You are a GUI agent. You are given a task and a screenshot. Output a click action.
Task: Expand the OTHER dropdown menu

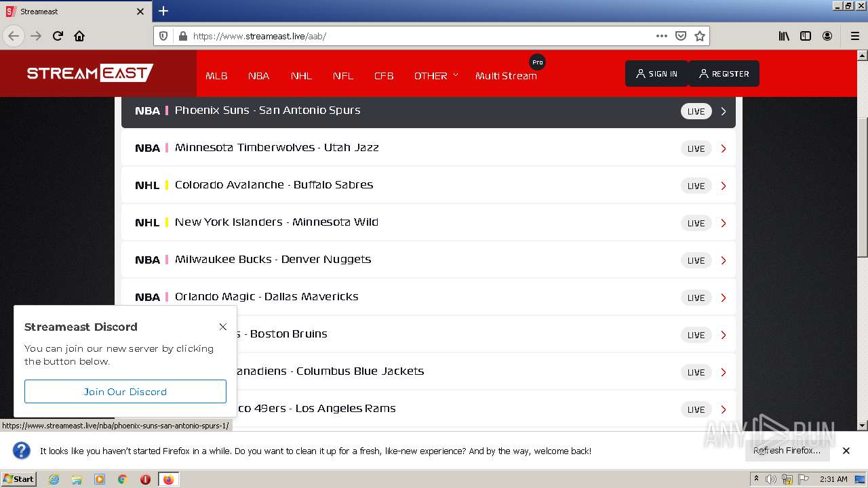[436, 76]
